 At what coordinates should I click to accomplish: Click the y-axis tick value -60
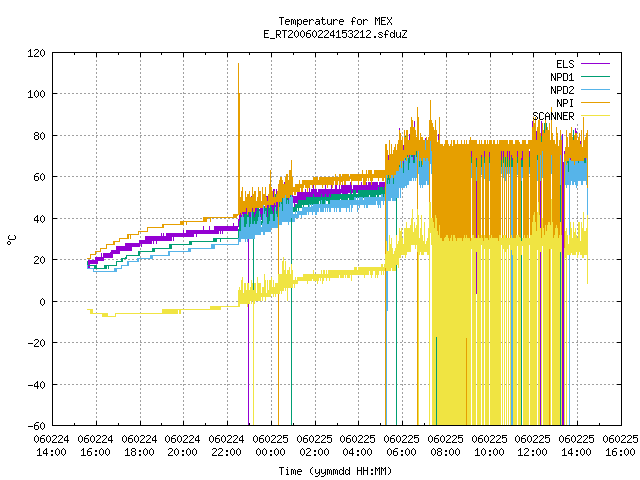[36, 426]
